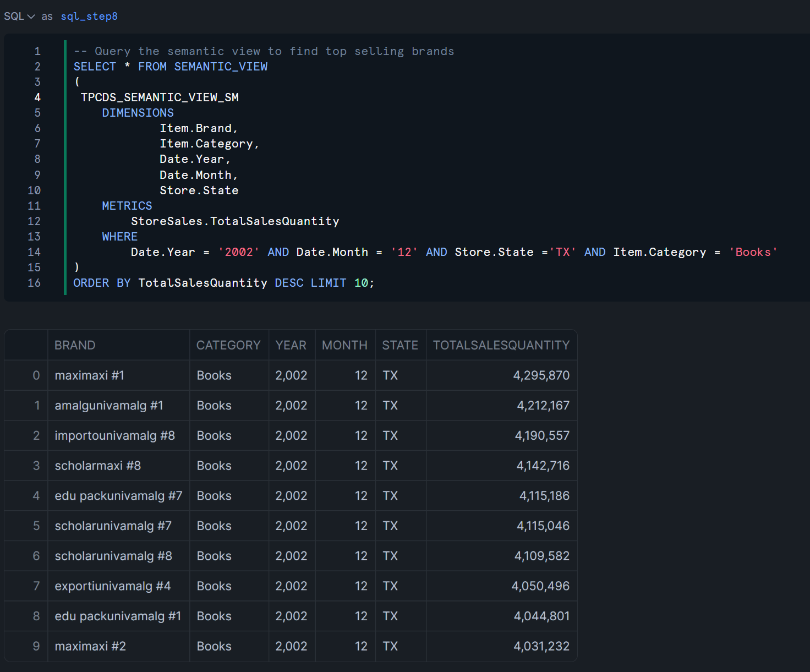Click the sql_step8 cell name

click(89, 17)
